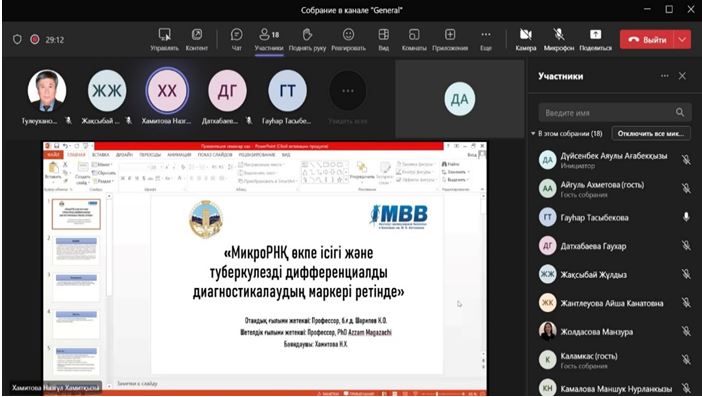
Task: Toggle active mic icon for Гауһар Тасыбекова
Action: [x=685, y=217]
